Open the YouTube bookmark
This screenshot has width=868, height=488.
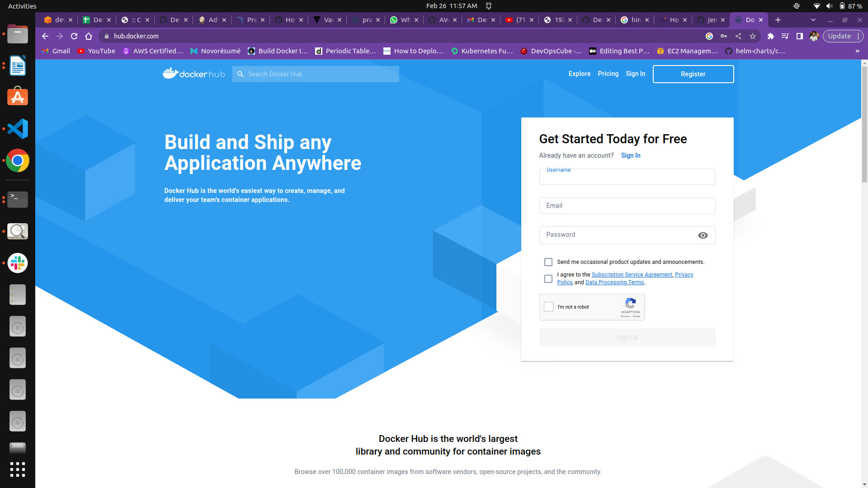96,51
